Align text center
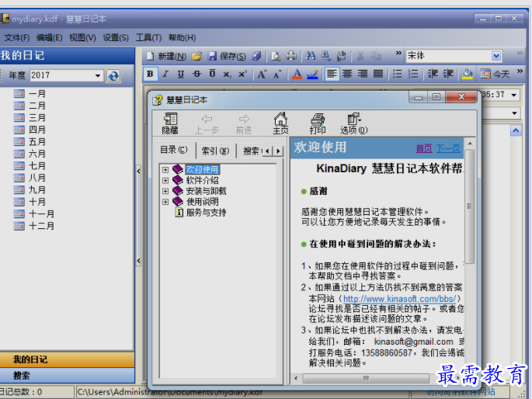Image resolution: width=532 pixels, height=399 pixels. point(347,74)
